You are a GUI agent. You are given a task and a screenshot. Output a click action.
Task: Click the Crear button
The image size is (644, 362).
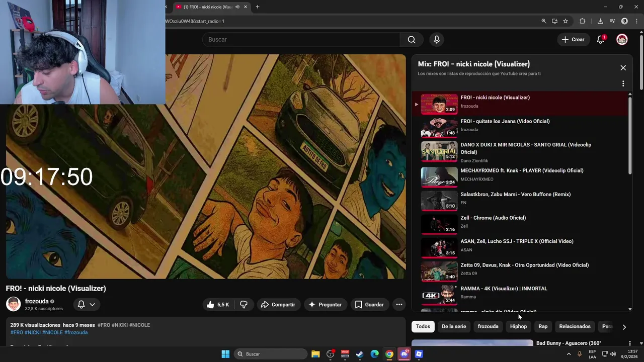click(x=573, y=40)
